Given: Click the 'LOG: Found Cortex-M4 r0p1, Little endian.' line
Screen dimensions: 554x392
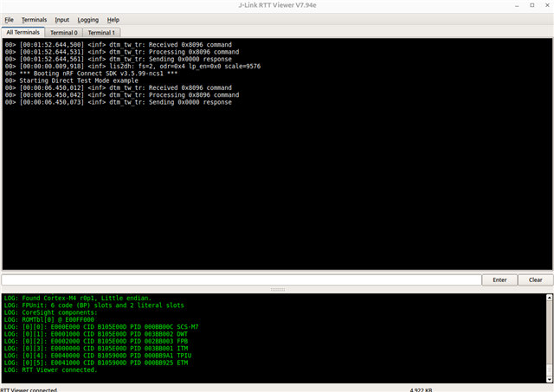Looking at the screenshot, I should pyautogui.click(x=78, y=298).
